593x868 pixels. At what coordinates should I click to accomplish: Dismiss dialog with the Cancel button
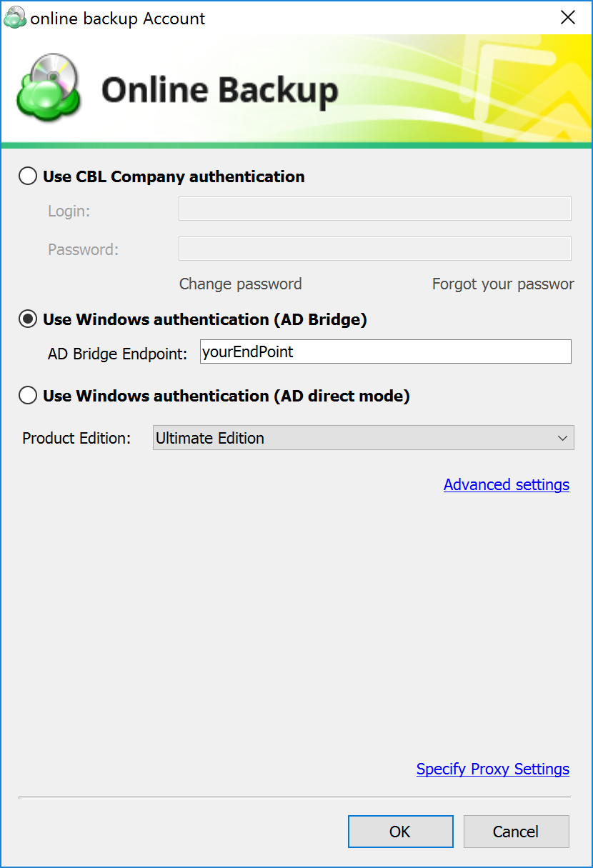click(516, 832)
